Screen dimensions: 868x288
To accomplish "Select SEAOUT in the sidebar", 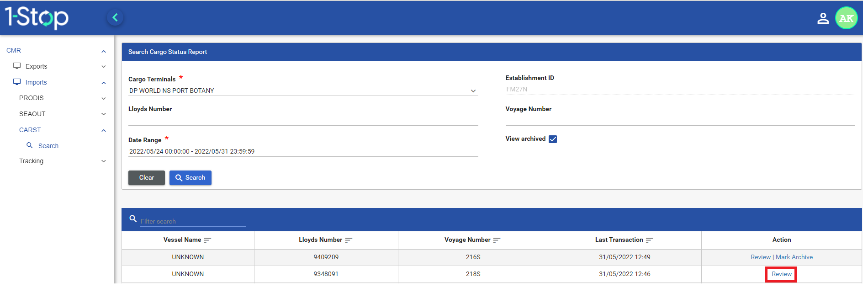I will 32,114.
